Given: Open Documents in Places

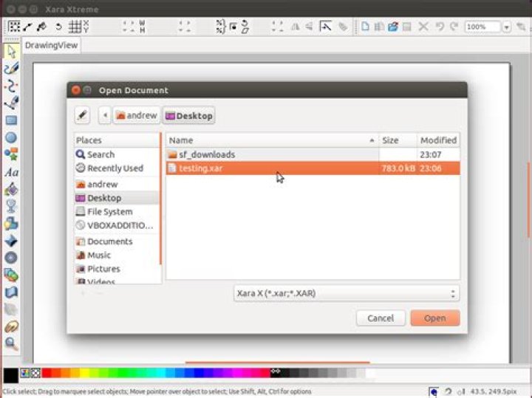Looking at the screenshot, I should click(x=117, y=241).
